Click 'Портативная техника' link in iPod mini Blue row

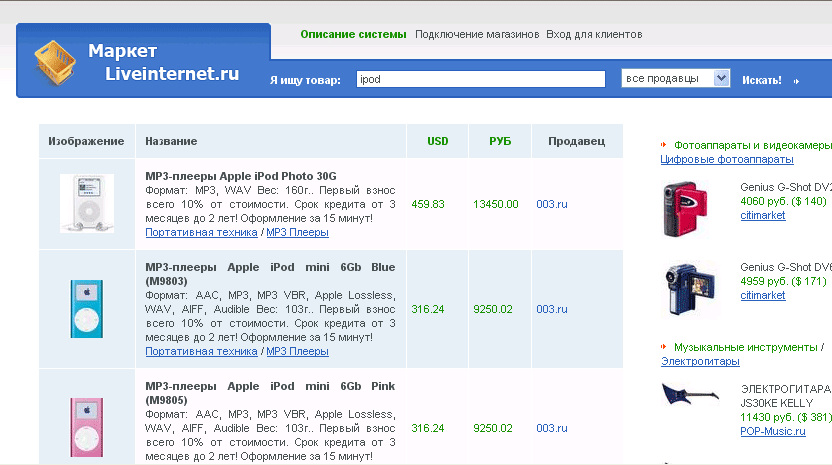point(201,351)
